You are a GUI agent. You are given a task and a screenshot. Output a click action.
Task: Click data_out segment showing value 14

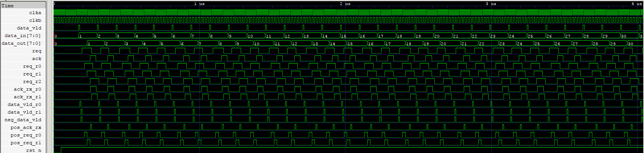pyautogui.click(x=338, y=43)
